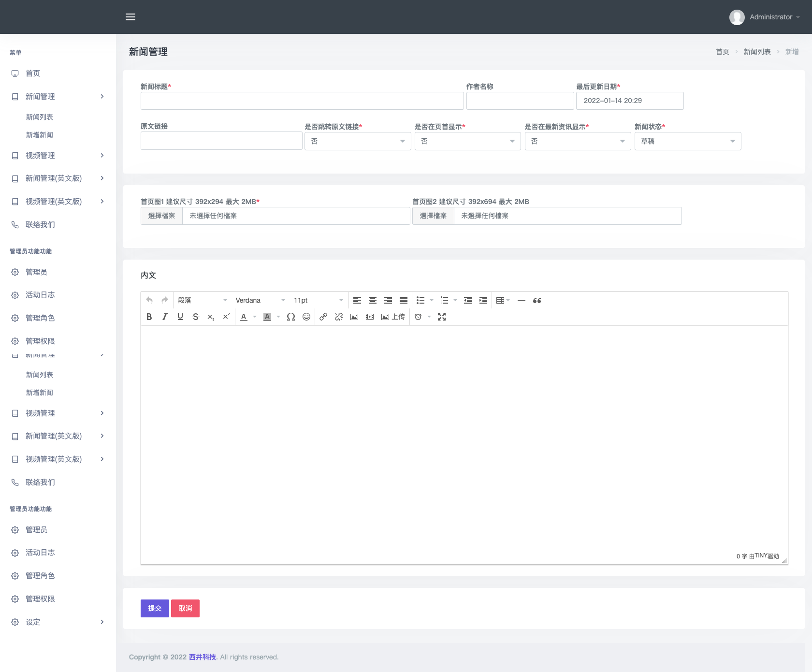Toggle bold formatting in the editor
Viewport: 812px width, 672px height.
point(149,317)
